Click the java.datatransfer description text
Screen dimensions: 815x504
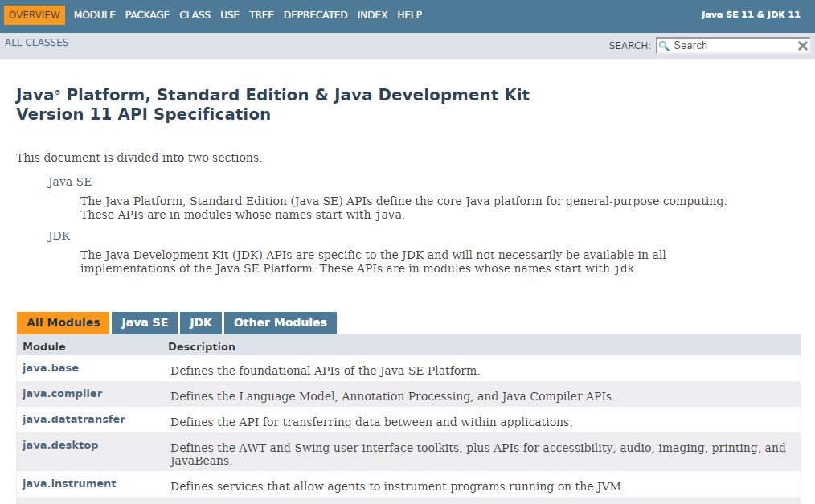(371, 422)
